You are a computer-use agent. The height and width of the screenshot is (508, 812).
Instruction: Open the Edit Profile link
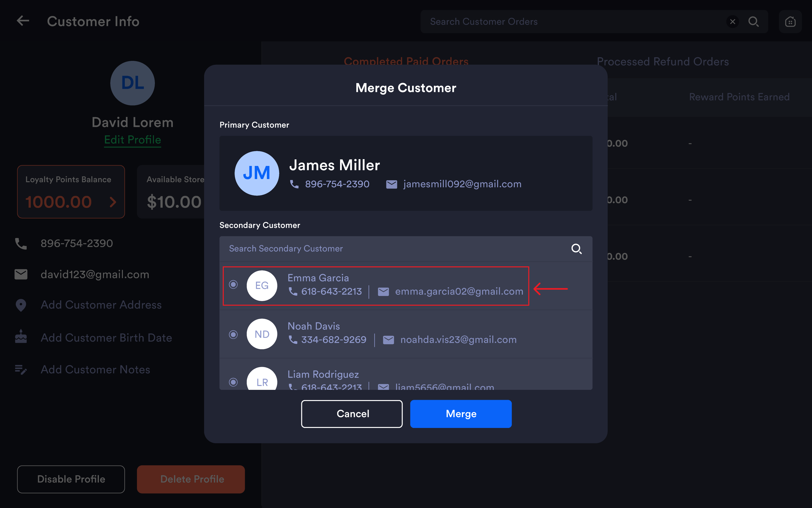click(x=133, y=140)
